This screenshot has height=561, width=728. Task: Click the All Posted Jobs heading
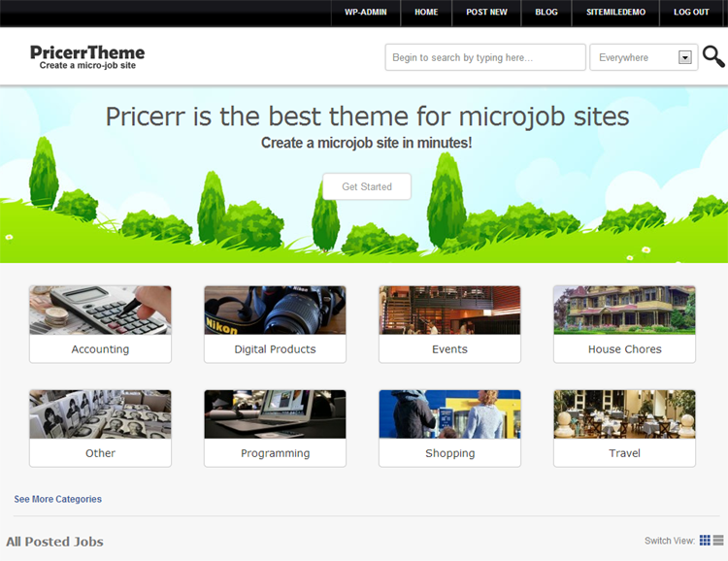point(54,542)
